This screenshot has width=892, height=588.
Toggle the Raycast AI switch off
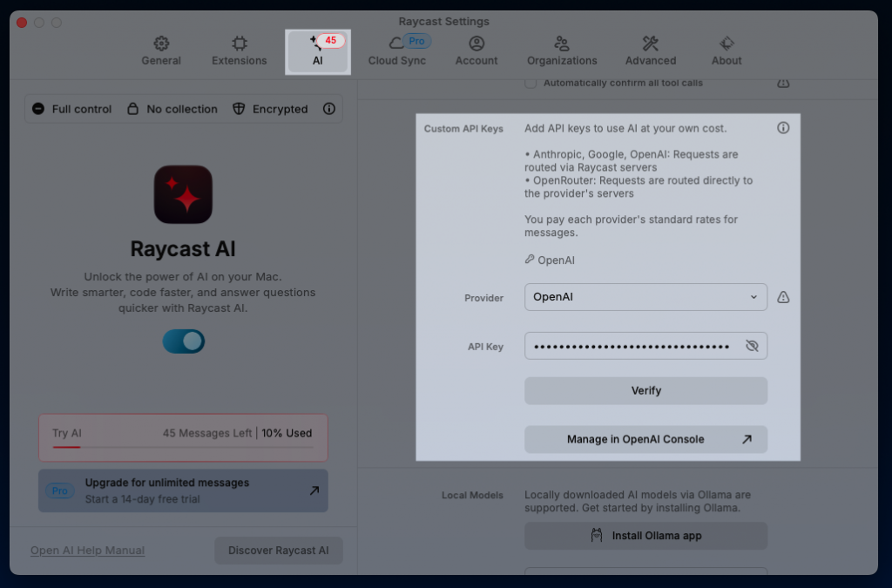183,341
